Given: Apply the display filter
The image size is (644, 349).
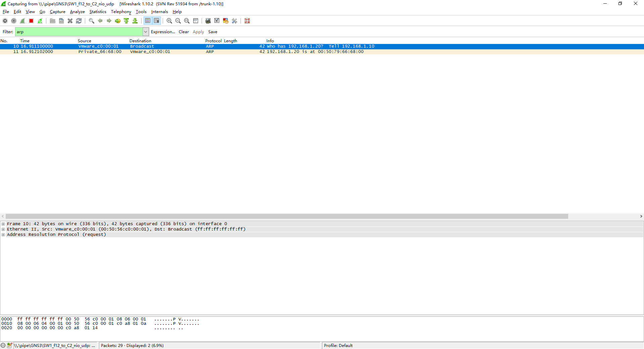Looking at the screenshot, I should [x=198, y=32].
